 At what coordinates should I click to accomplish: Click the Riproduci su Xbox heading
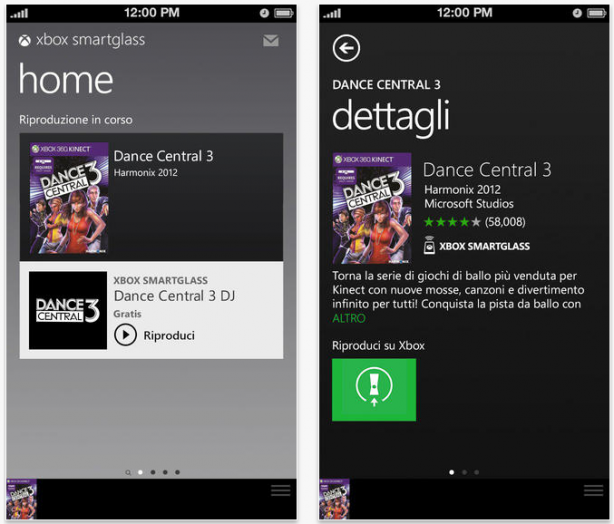(378, 345)
